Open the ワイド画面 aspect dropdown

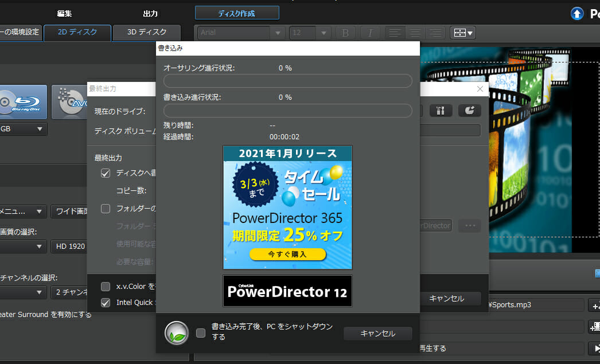[x=69, y=212]
